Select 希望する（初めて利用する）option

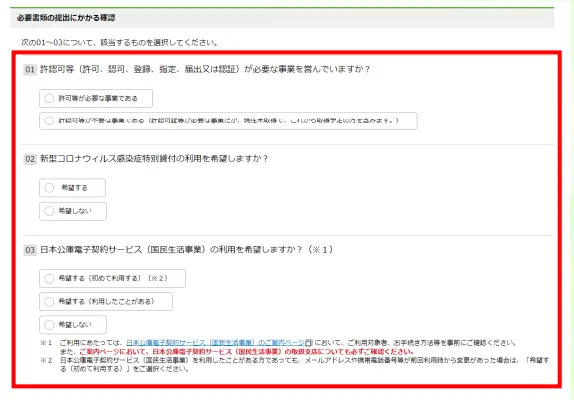point(112,278)
